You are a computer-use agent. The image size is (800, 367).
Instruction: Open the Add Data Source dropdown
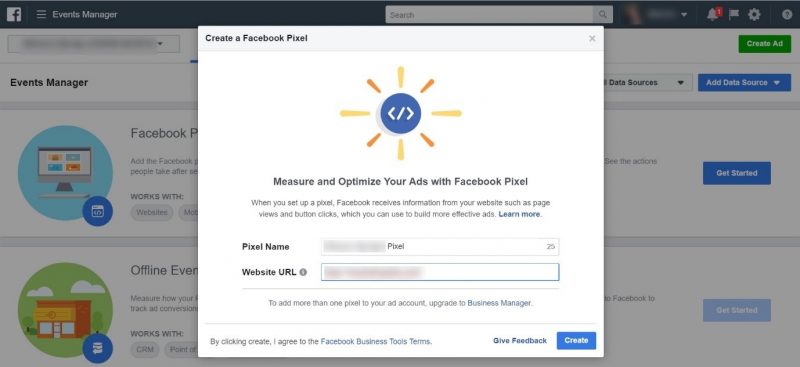tap(744, 83)
